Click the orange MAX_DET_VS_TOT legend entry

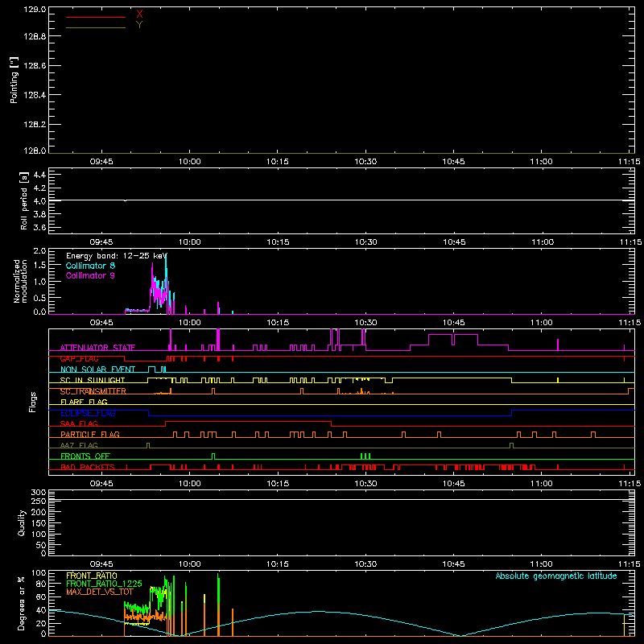click(x=100, y=592)
